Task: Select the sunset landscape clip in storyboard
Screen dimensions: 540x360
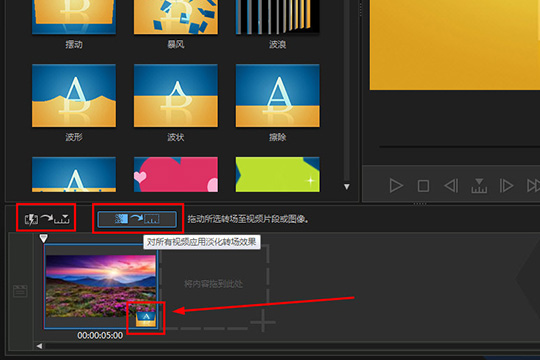Action: click(101, 287)
